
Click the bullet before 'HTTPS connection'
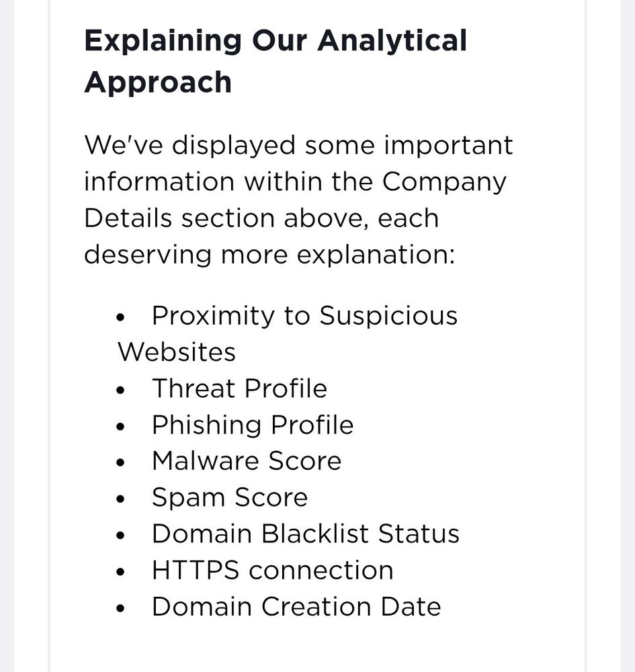coord(120,572)
